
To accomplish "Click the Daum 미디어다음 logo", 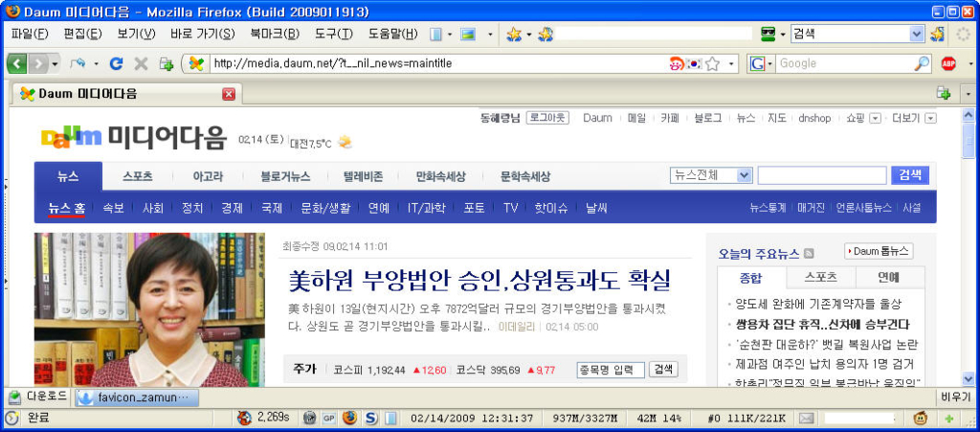I will pos(132,138).
